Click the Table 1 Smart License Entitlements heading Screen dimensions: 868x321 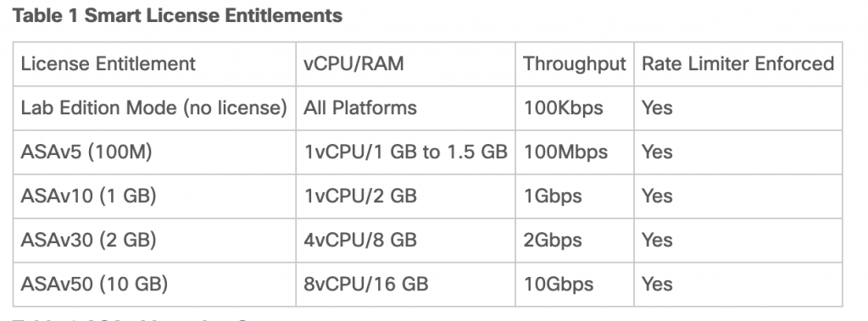coord(177,15)
